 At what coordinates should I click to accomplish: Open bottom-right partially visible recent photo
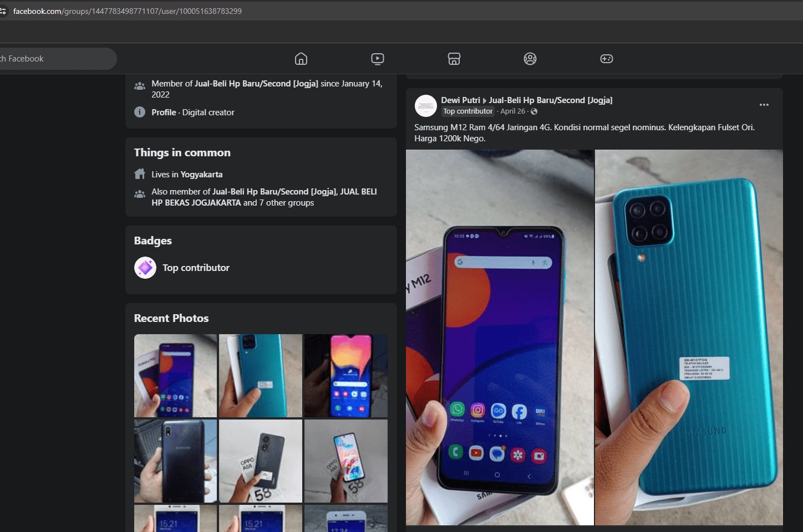point(346,518)
